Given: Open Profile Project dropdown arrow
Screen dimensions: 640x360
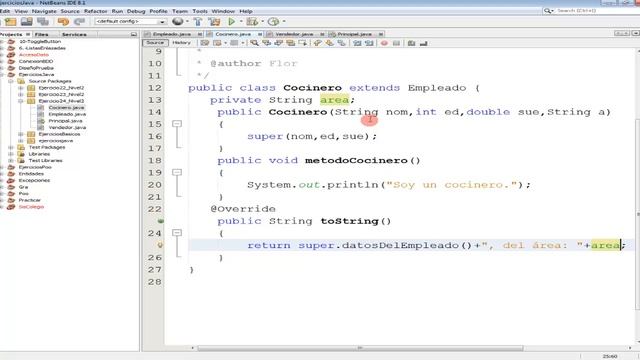Looking at the screenshot, I should [x=284, y=22].
